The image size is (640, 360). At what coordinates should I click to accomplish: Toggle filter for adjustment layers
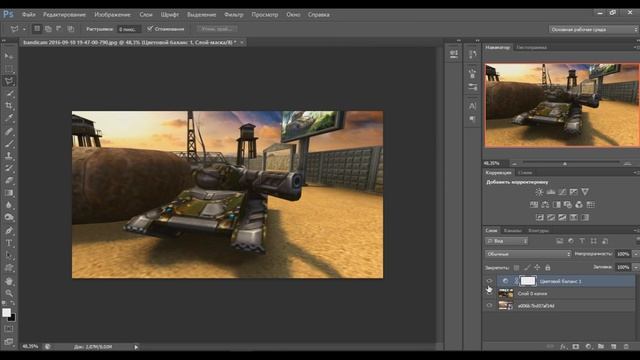coord(571,241)
